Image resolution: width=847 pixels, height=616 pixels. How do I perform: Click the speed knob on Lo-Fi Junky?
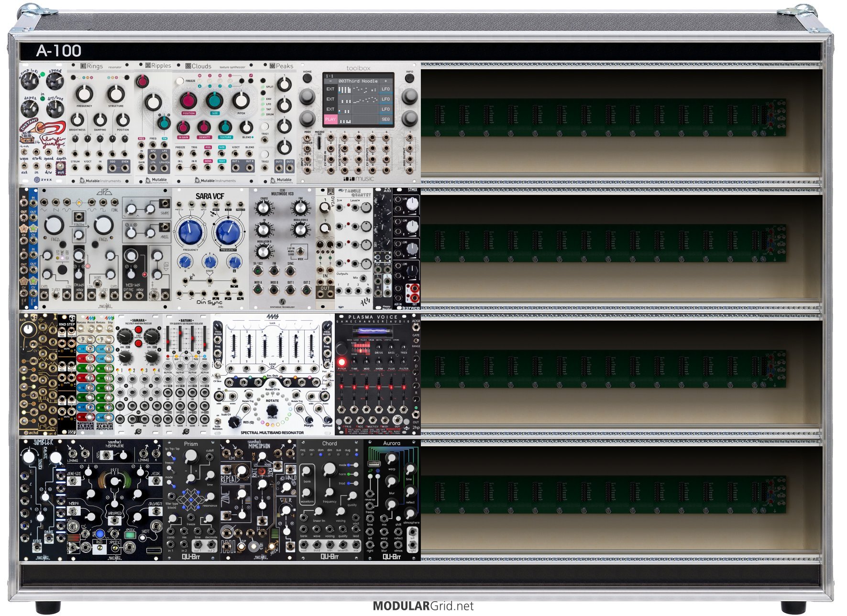click(x=55, y=80)
